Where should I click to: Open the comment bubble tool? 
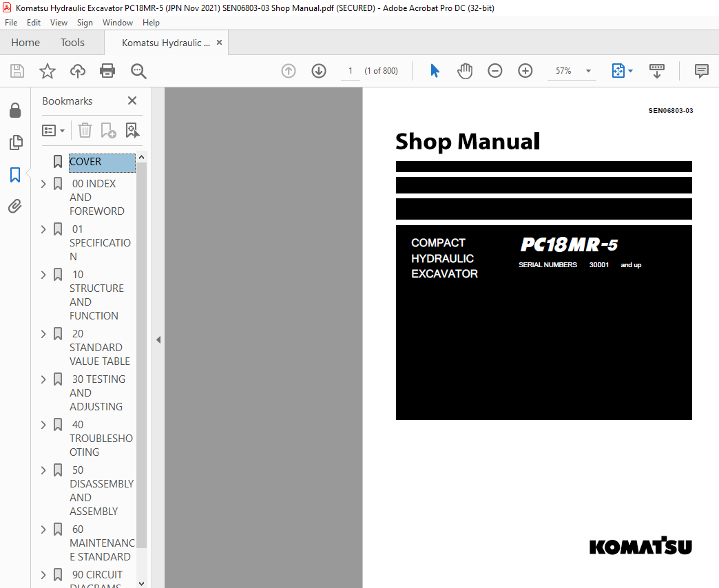coord(701,71)
